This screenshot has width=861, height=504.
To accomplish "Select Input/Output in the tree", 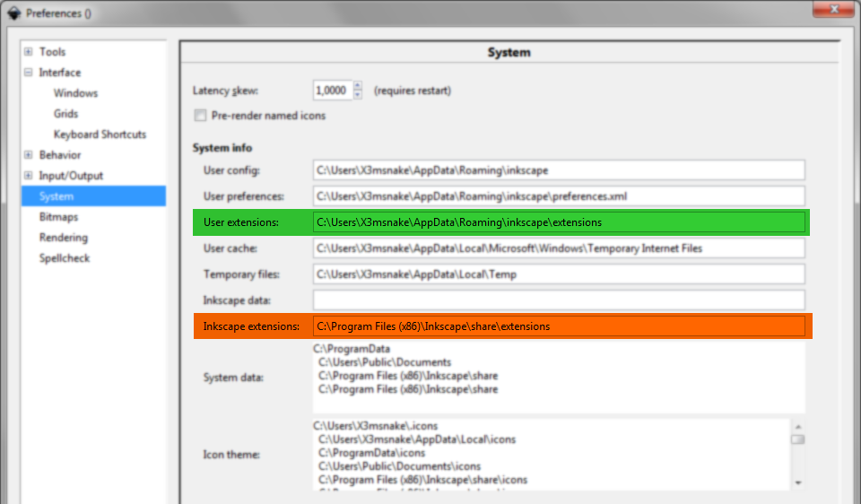I will 71,176.
